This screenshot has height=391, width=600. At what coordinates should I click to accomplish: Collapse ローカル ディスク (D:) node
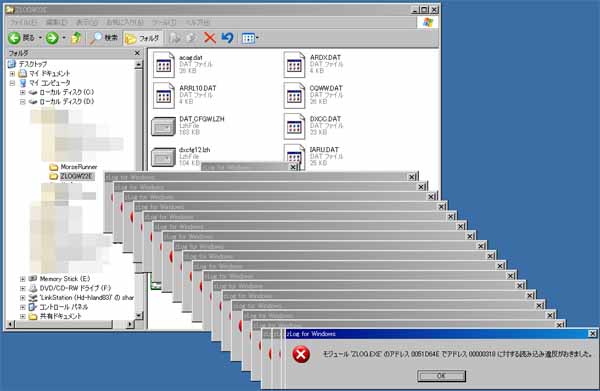click(x=22, y=102)
